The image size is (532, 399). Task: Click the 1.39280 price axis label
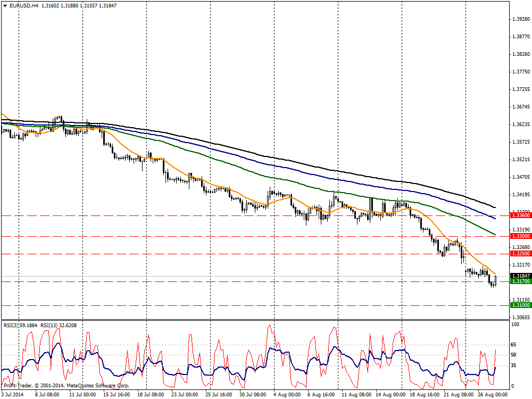pyautogui.click(x=521, y=19)
